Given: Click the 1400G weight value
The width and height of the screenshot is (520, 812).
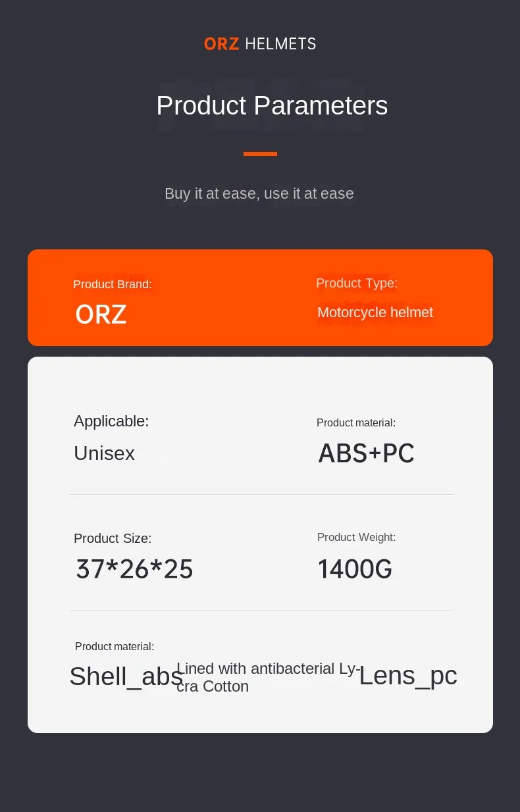Looking at the screenshot, I should pos(355,569).
